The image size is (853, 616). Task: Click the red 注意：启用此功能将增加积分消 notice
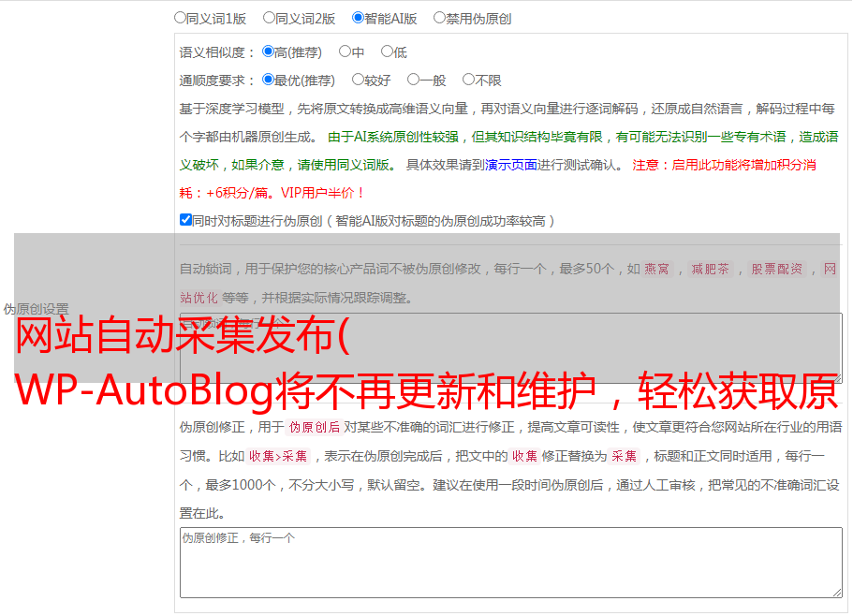724,165
